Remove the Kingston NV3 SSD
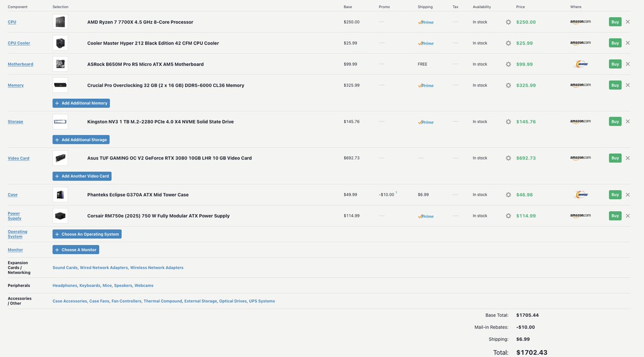The image size is (644, 357). pyautogui.click(x=628, y=121)
